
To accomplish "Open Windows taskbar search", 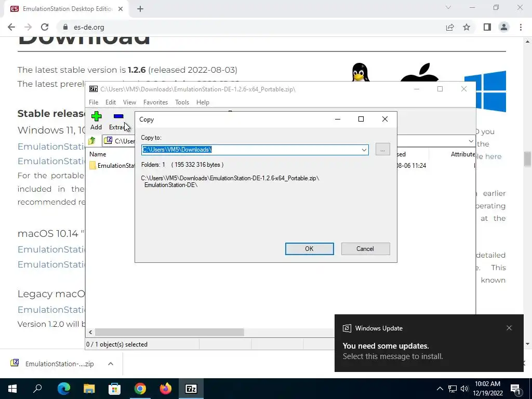I will [x=37, y=389].
